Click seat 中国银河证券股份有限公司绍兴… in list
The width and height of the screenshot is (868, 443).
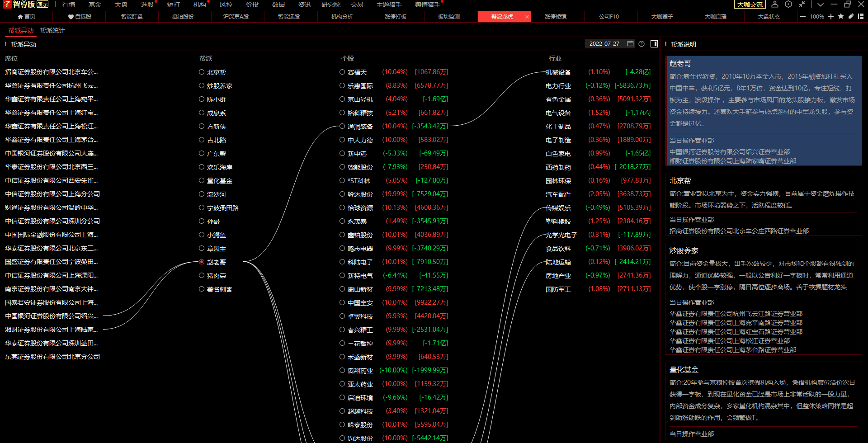[x=52, y=316]
